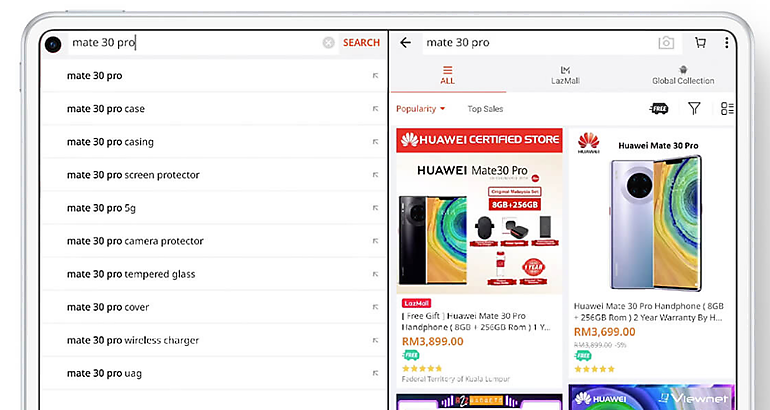770x410 pixels.
Task: Click the fill arrow beside 'mate 30 pro uag'
Action: pos(375,373)
